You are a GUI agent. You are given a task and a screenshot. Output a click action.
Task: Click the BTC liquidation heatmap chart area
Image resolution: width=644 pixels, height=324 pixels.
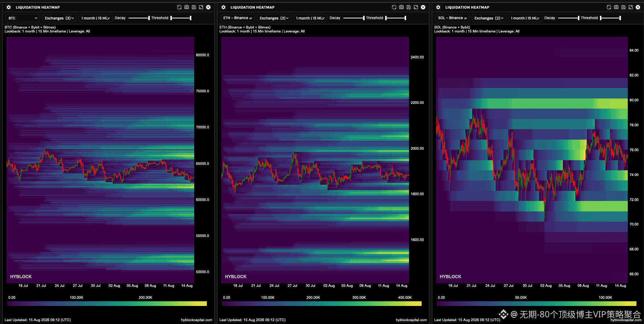[100, 160]
